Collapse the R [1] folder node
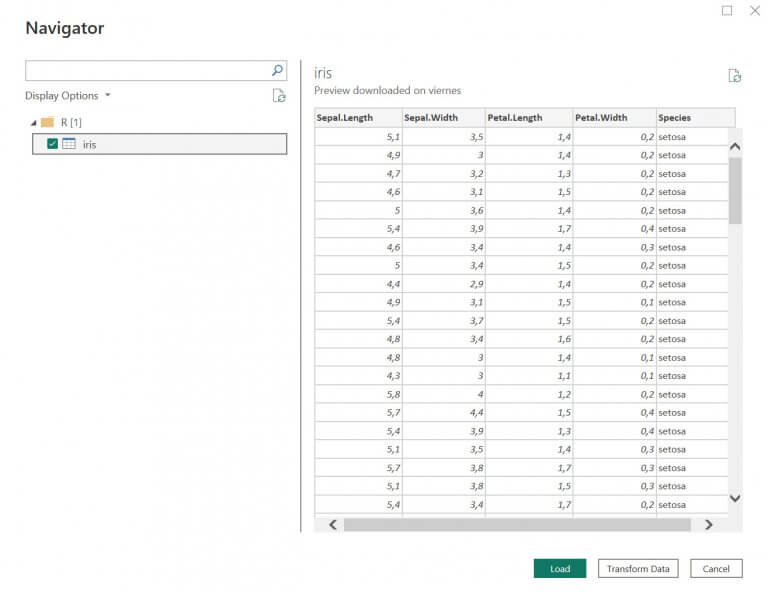Screen dimensions: 768x592 click(x=32, y=122)
